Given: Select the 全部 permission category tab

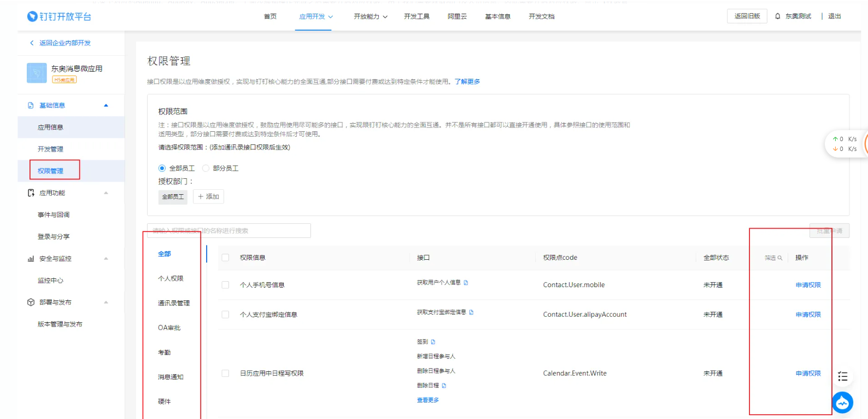Looking at the screenshot, I should 165,254.
